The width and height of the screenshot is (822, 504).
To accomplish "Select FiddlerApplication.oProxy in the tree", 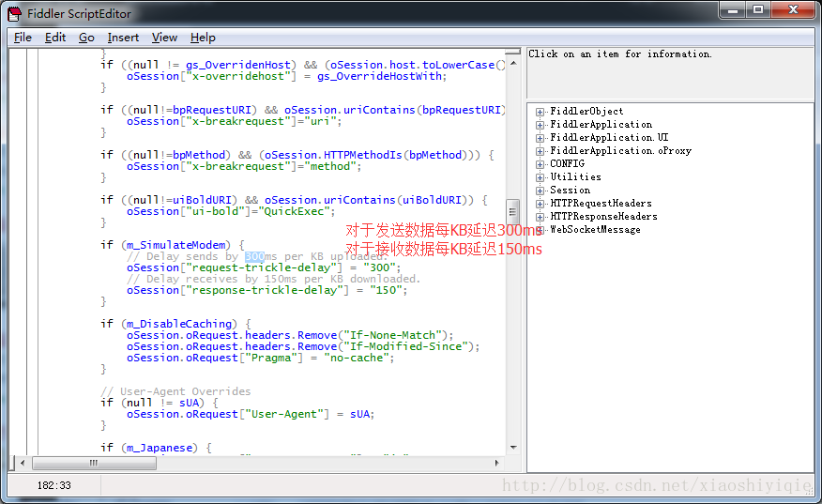I will [620, 150].
